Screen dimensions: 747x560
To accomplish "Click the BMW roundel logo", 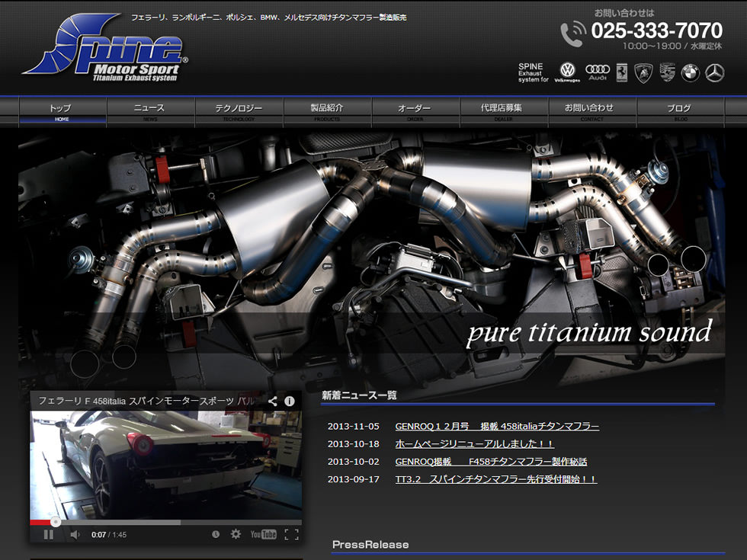I will [690, 73].
